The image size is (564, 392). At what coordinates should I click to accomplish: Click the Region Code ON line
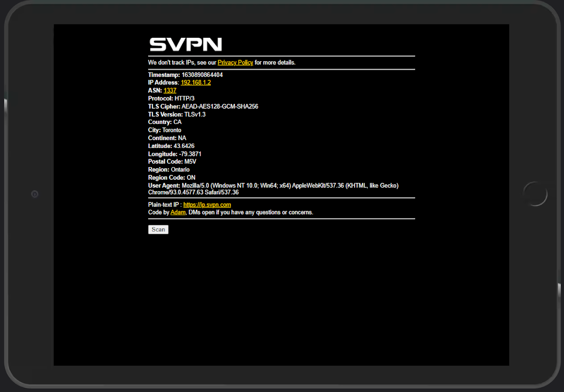pyautogui.click(x=172, y=177)
